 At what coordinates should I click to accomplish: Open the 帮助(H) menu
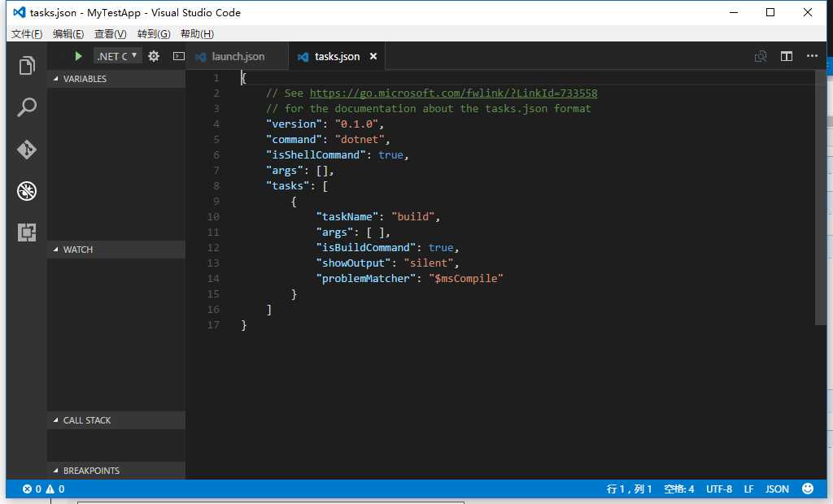click(x=197, y=34)
